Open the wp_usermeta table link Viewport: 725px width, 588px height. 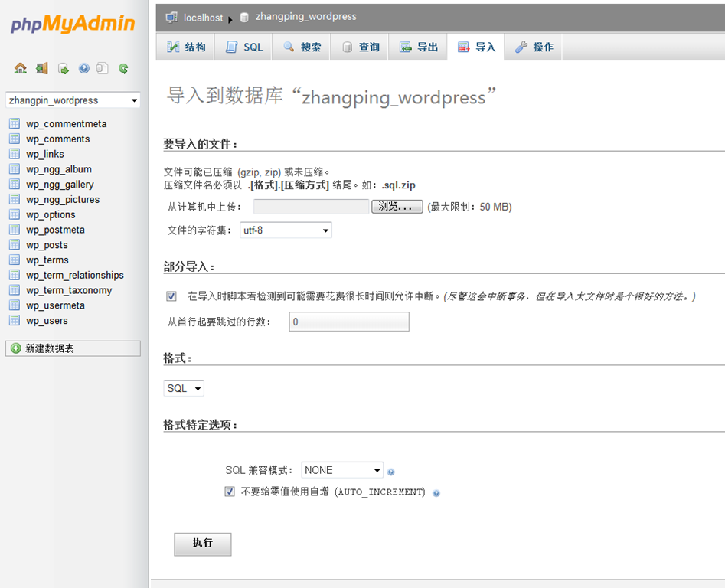[x=55, y=305]
